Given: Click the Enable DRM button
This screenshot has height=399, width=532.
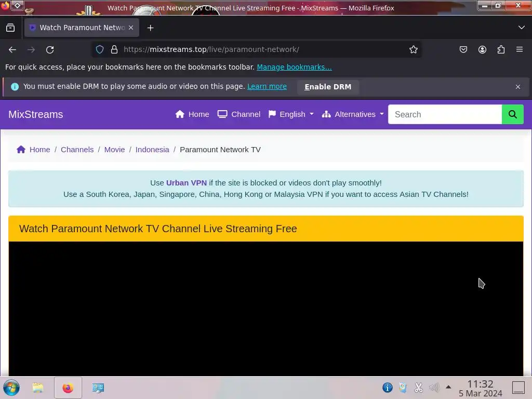Looking at the screenshot, I should click(x=328, y=87).
